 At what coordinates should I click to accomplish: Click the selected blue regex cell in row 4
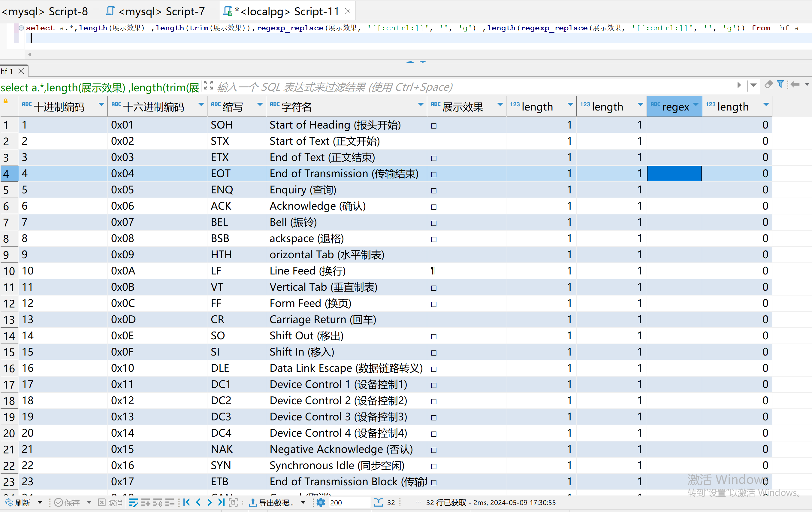coord(675,174)
